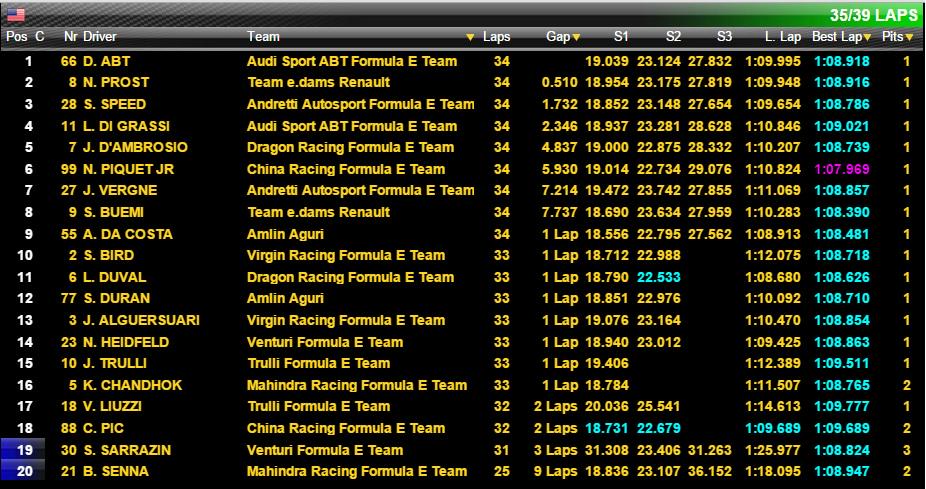
Task: Click the US flag icon
Action: [16, 14]
